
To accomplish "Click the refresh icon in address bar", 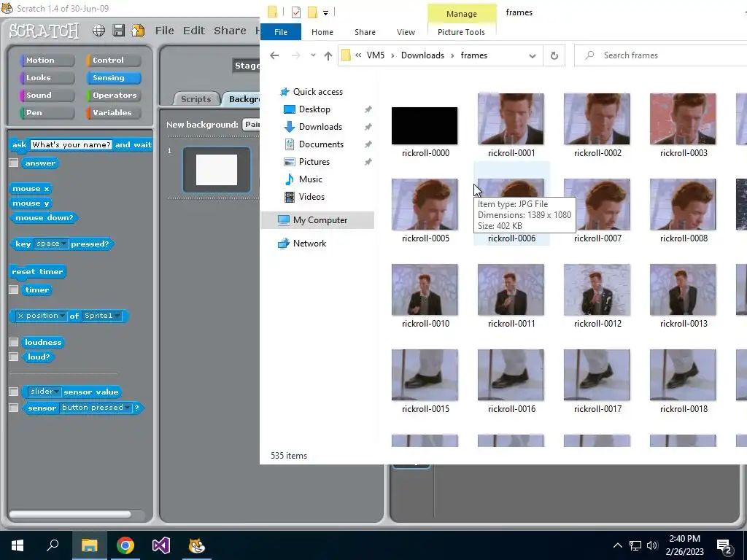I will [x=554, y=55].
